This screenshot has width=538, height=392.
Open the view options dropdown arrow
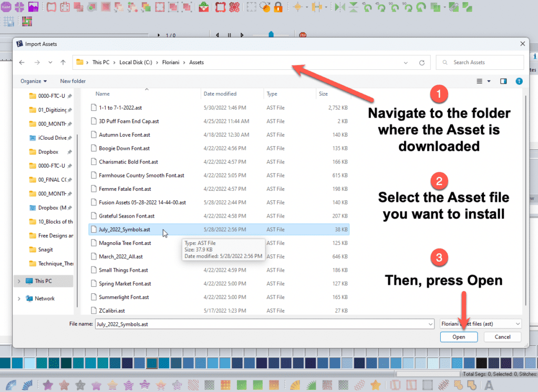489,81
